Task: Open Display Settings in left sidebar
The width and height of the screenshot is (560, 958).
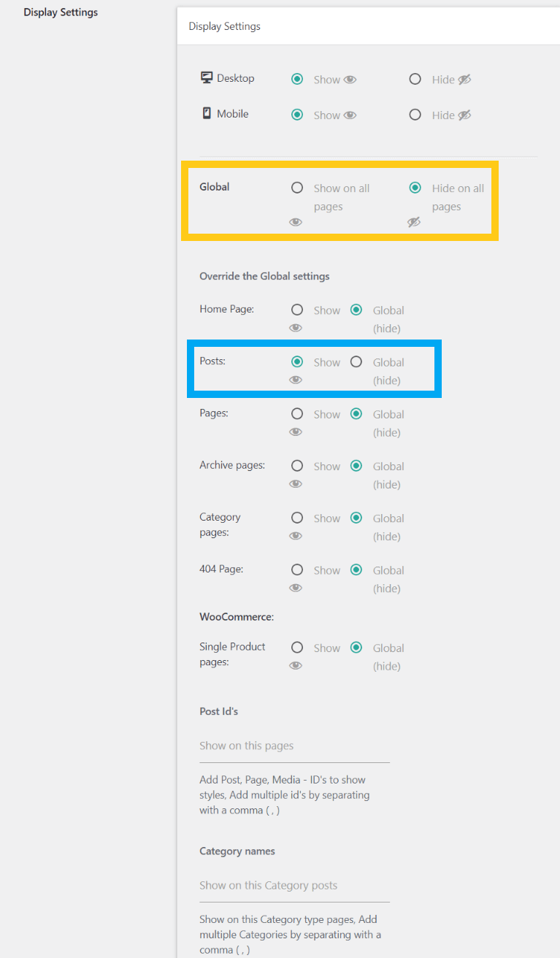Action: 61,12
